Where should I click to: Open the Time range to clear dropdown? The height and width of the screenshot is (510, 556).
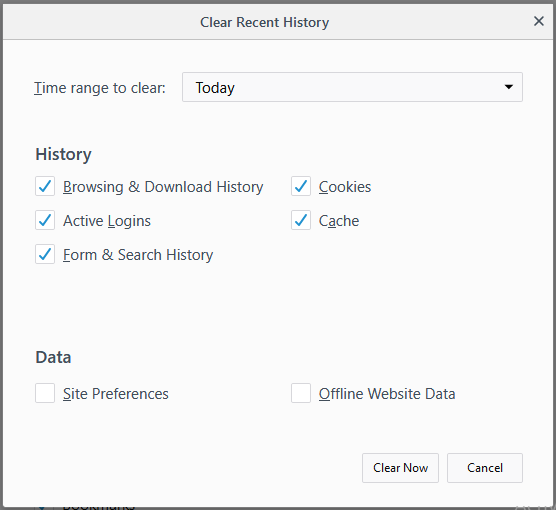(352, 87)
